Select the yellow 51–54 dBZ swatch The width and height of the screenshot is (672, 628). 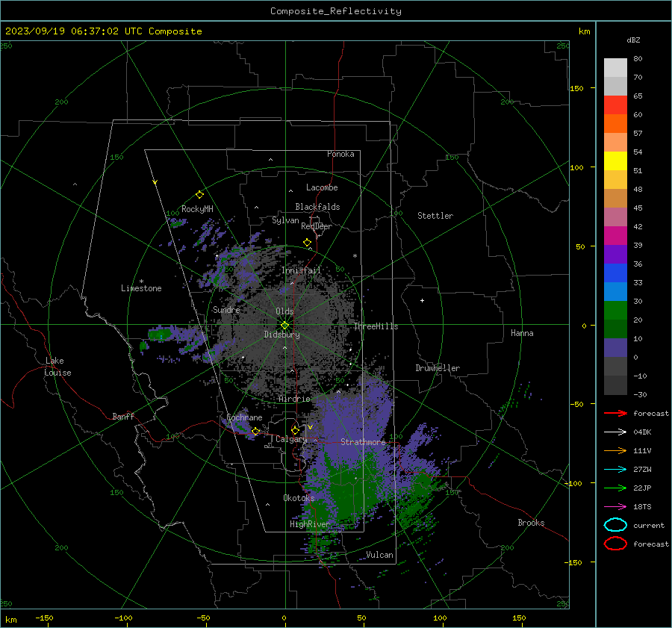[615, 161]
